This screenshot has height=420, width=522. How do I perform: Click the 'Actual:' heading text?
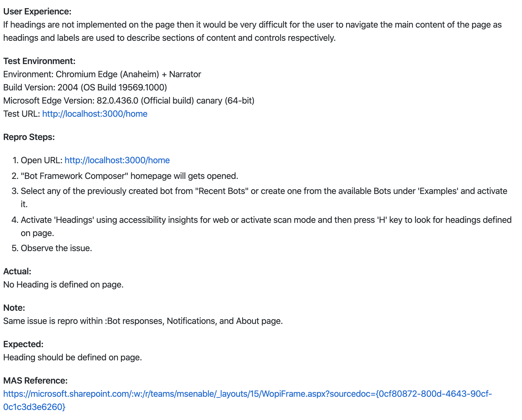point(17,272)
